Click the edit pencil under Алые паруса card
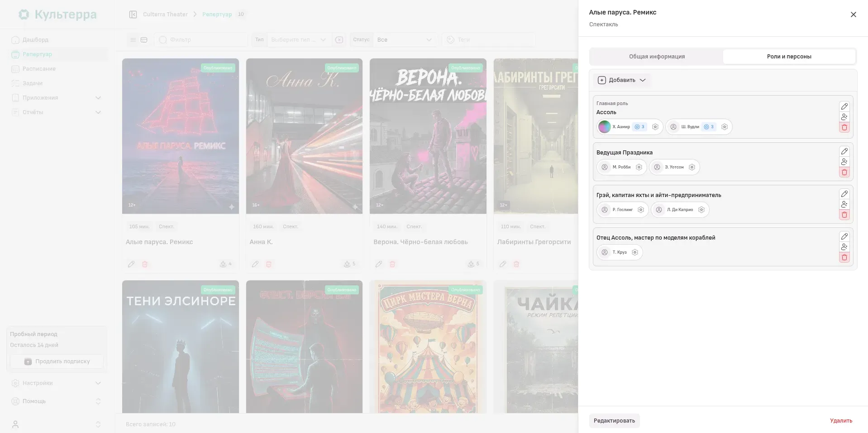The image size is (868, 433). 131,264
